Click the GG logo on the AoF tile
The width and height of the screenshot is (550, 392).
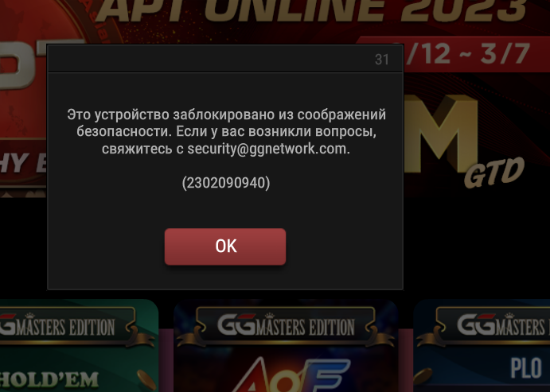[x=236, y=324]
